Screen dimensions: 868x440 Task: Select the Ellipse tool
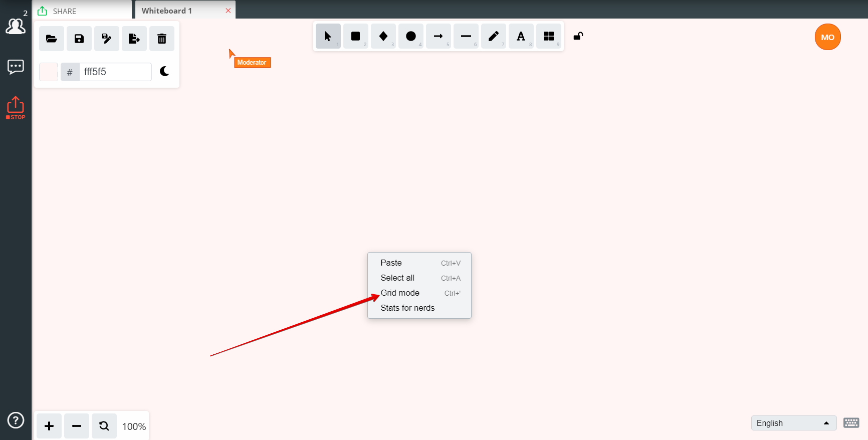pos(411,36)
